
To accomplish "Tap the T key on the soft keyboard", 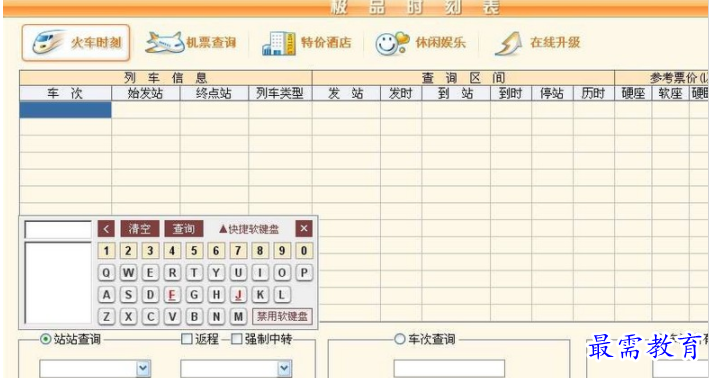I will (194, 273).
